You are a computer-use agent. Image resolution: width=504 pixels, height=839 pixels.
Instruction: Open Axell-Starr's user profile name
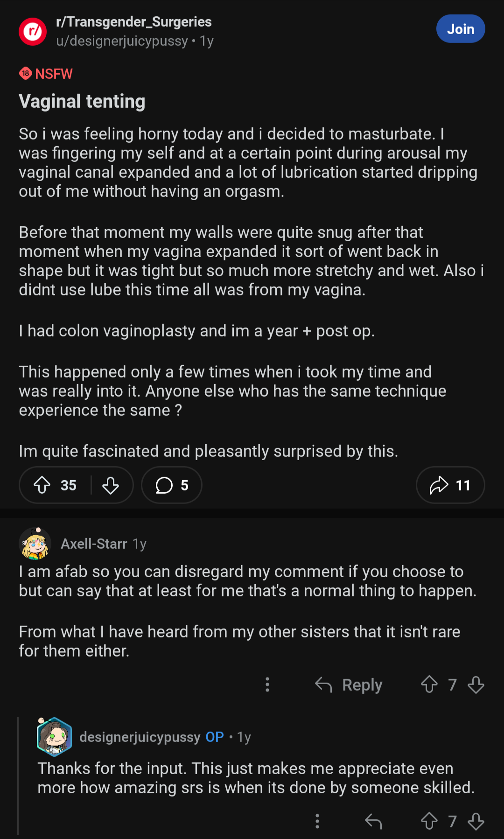pyautogui.click(x=94, y=544)
